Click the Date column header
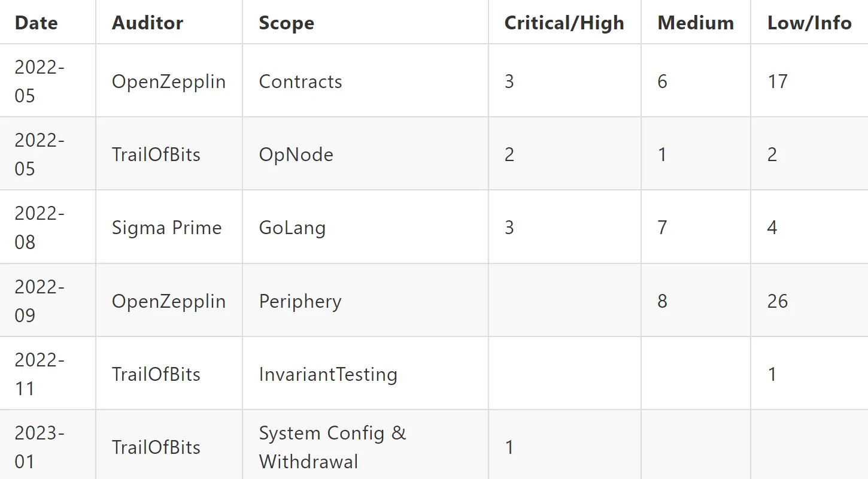868x479 pixels. point(37,23)
